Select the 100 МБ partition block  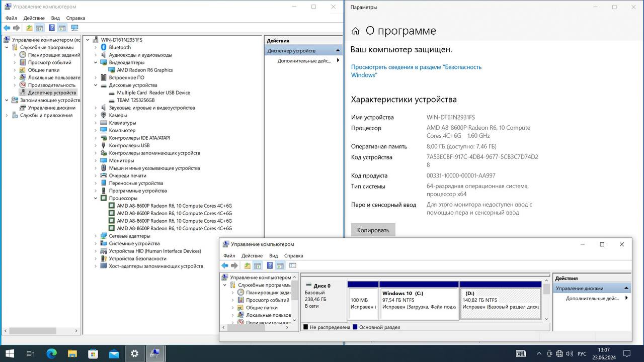coord(362,300)
